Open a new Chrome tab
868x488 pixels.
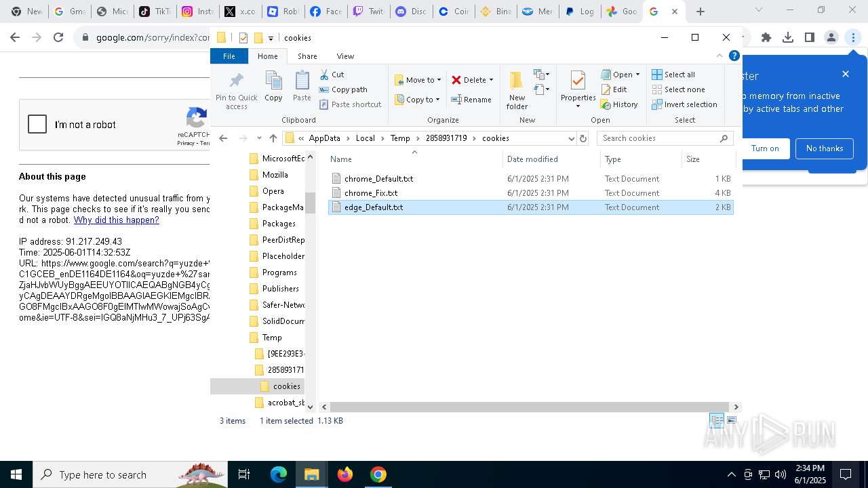(x=701, y=12)
